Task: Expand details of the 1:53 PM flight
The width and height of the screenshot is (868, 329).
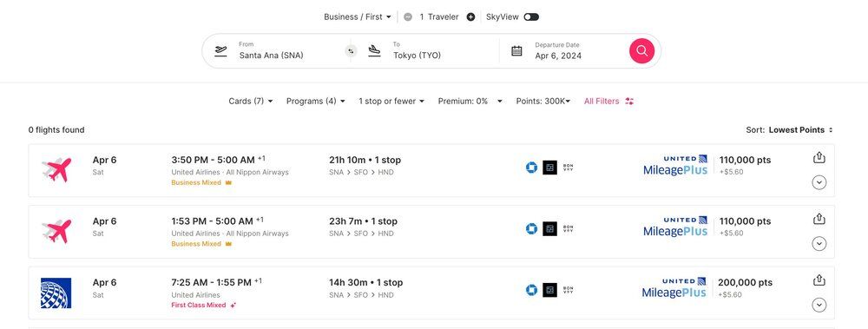Action: (x=819, y=244)
